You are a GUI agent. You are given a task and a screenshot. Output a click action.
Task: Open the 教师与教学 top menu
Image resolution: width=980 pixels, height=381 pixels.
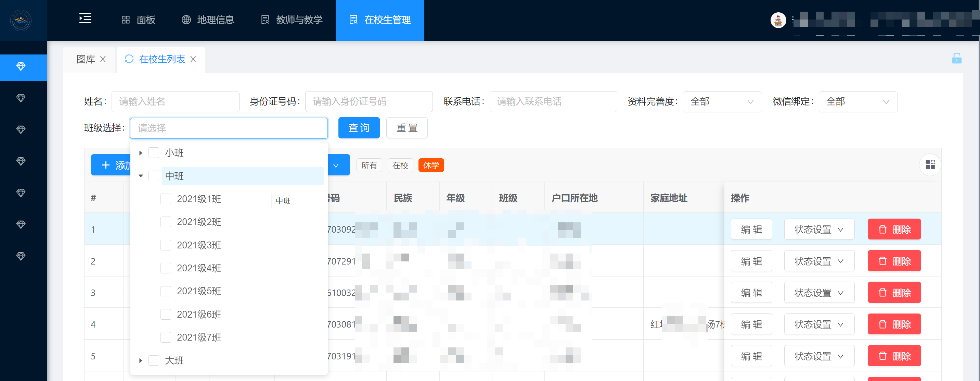[x=292, y=20]
